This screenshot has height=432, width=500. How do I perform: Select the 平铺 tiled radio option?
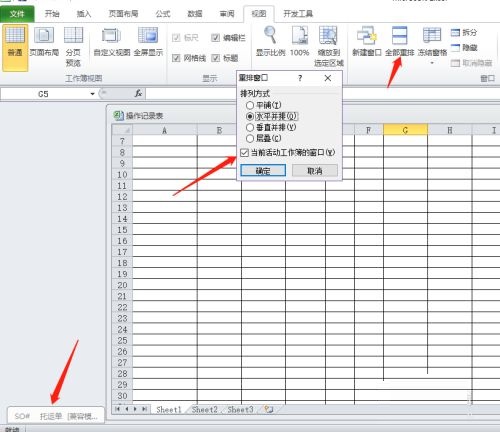pyautogui.click(x=250, y=105)
